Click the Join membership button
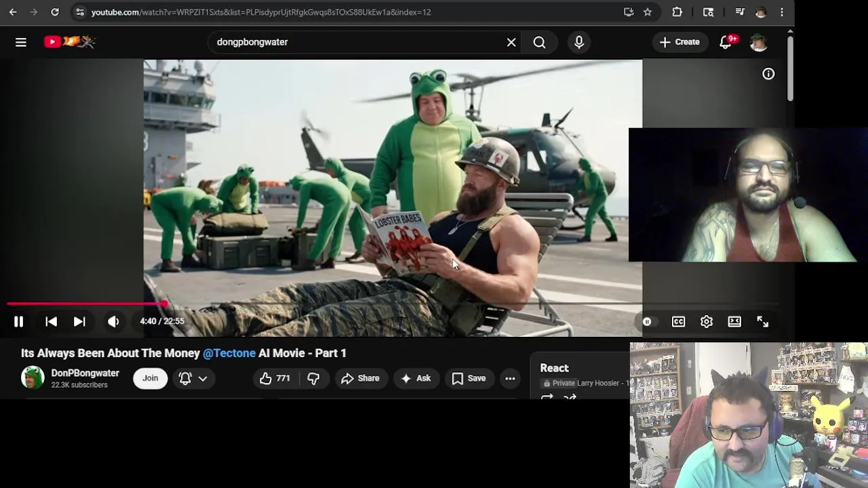 pos(150,378)
